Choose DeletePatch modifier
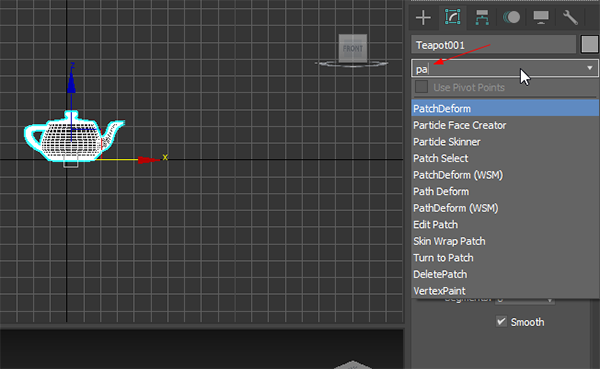 click(505, 274)
